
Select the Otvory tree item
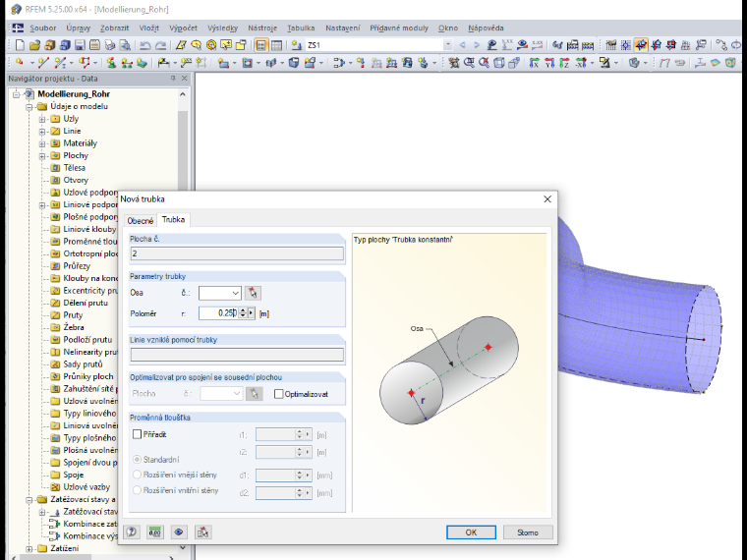pos(76,181)
